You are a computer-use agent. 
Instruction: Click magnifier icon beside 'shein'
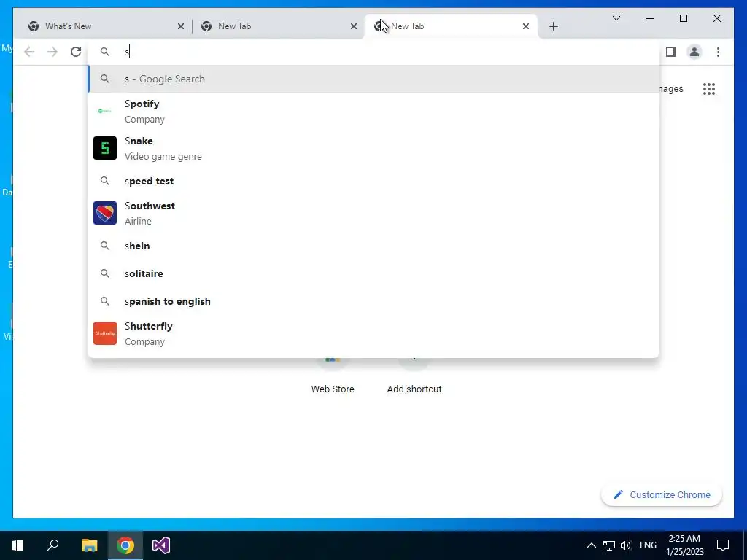point(105,246)
